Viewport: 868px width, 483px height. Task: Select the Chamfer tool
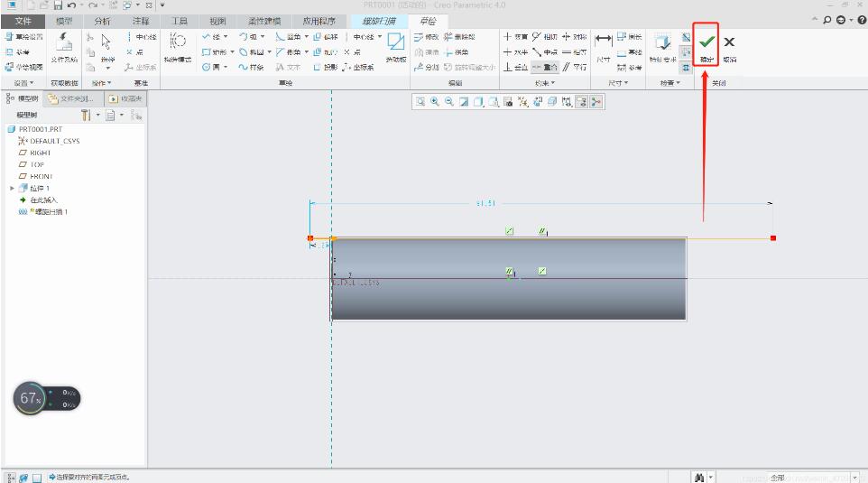(x=288, y=52)
